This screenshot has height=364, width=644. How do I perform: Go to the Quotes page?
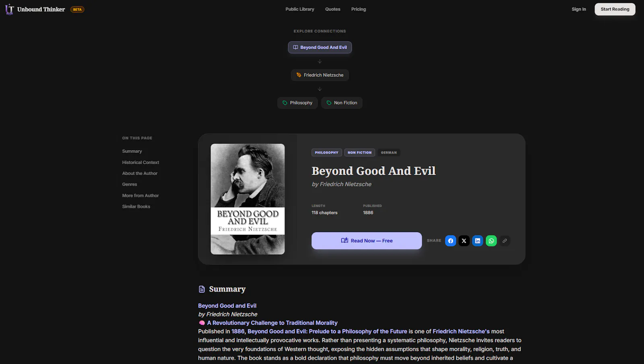click(x=333, y=9)
